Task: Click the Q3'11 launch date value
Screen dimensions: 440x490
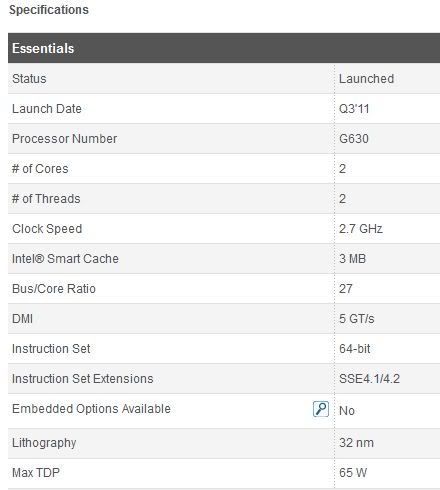Action: [x=354, y=109]
